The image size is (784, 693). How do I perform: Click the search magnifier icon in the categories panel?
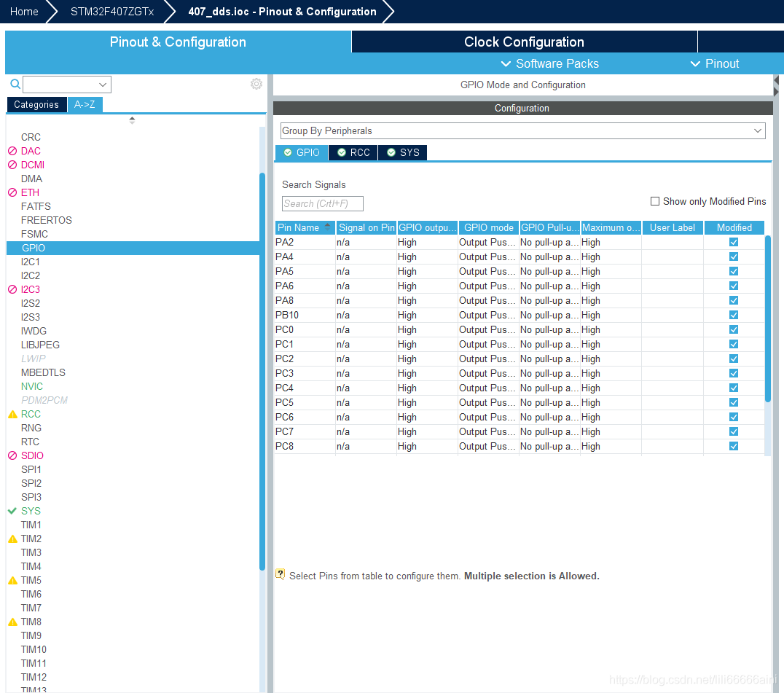[x=15, y=84]
